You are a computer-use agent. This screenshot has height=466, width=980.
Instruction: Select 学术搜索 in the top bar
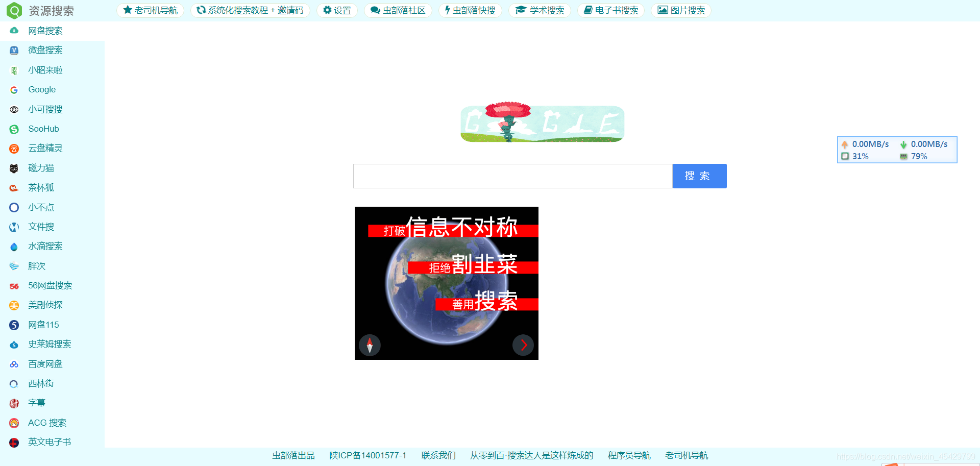[540, 10]
